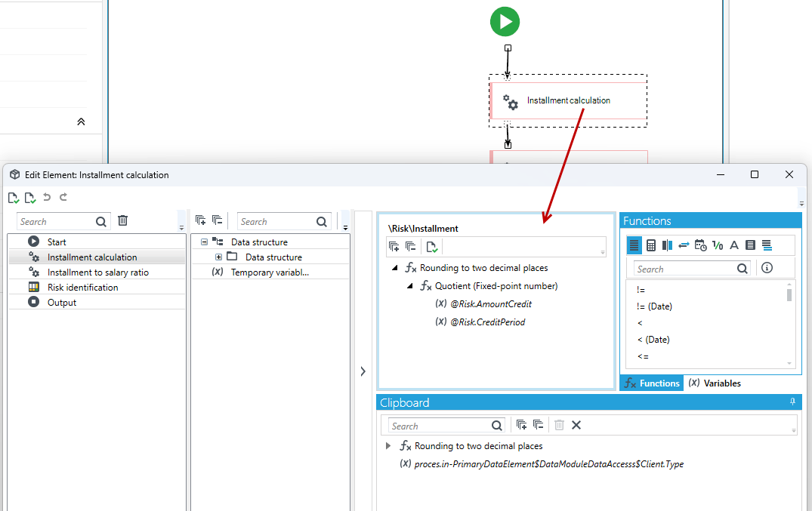
Task: Filter functions by the conversion arrows category
Action: tap(684, 245)
